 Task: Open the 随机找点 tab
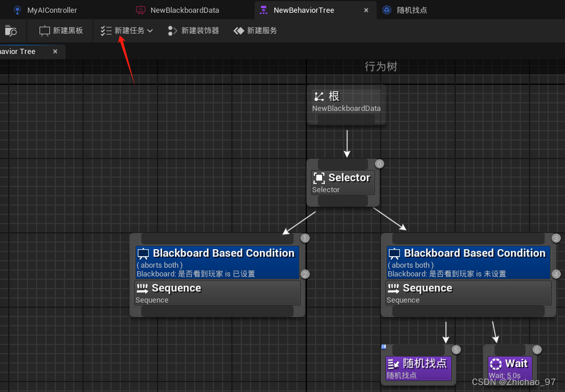412,10
